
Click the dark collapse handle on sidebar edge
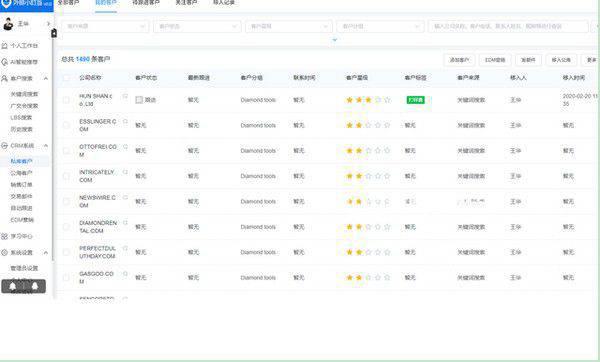[54, 33]
